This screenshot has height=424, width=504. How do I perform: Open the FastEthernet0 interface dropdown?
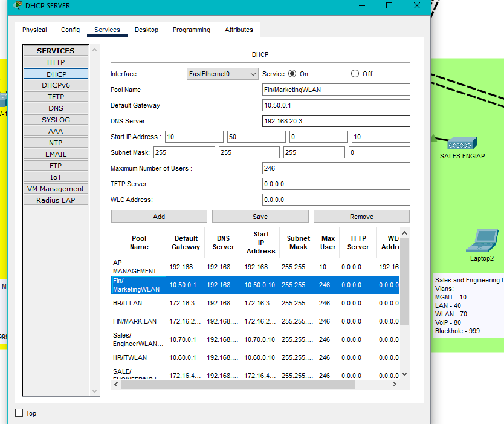[222, 74]
